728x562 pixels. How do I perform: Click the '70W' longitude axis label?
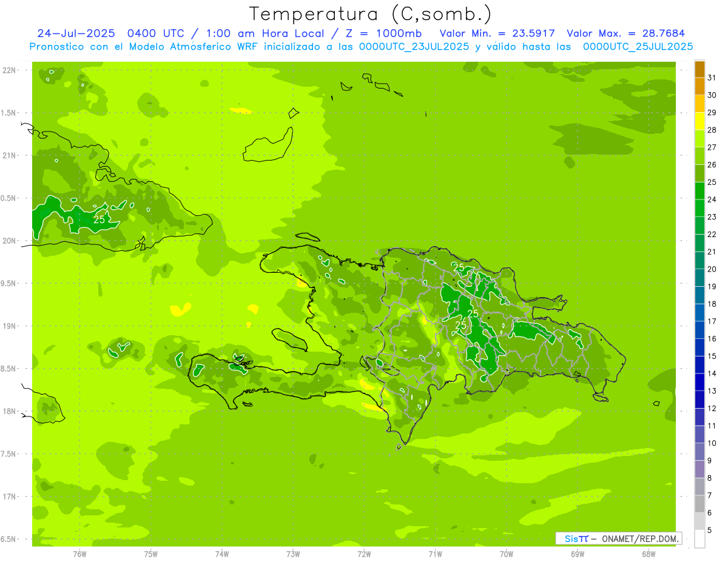[507, 554]
